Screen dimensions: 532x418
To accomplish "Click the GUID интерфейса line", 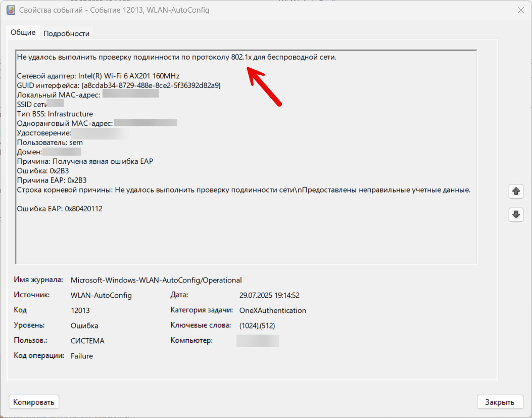I will (119, 85).
